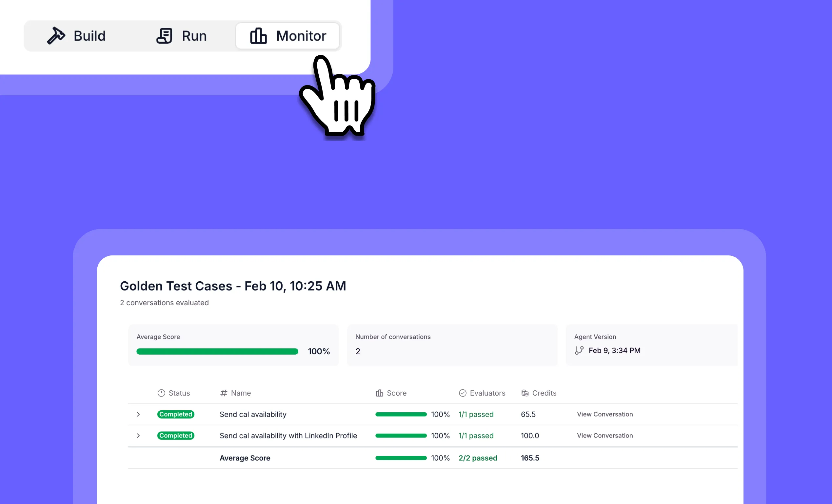Click the Feb 9, 3:34 PM agent version
The image size is (832, 504).
(614, 350)
